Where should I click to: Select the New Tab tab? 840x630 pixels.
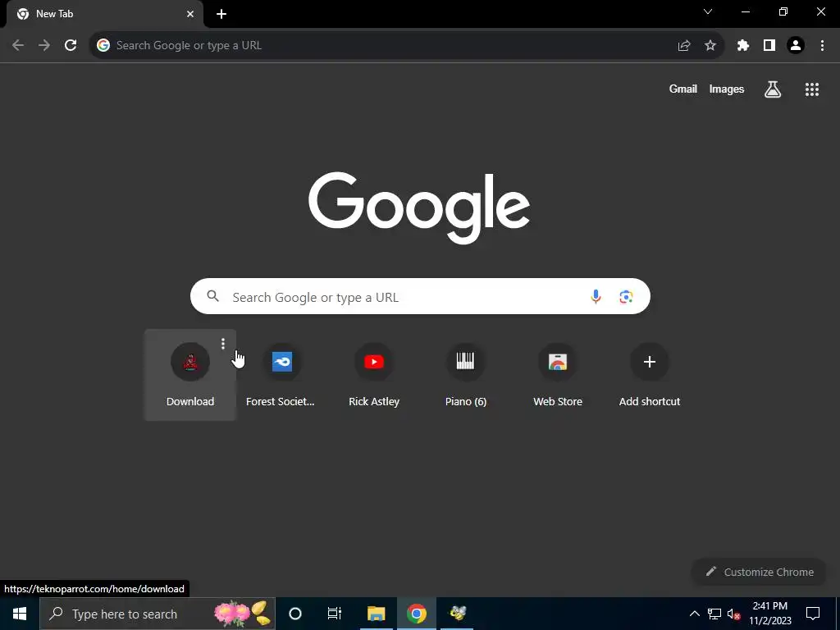click(x=105, y=14)
